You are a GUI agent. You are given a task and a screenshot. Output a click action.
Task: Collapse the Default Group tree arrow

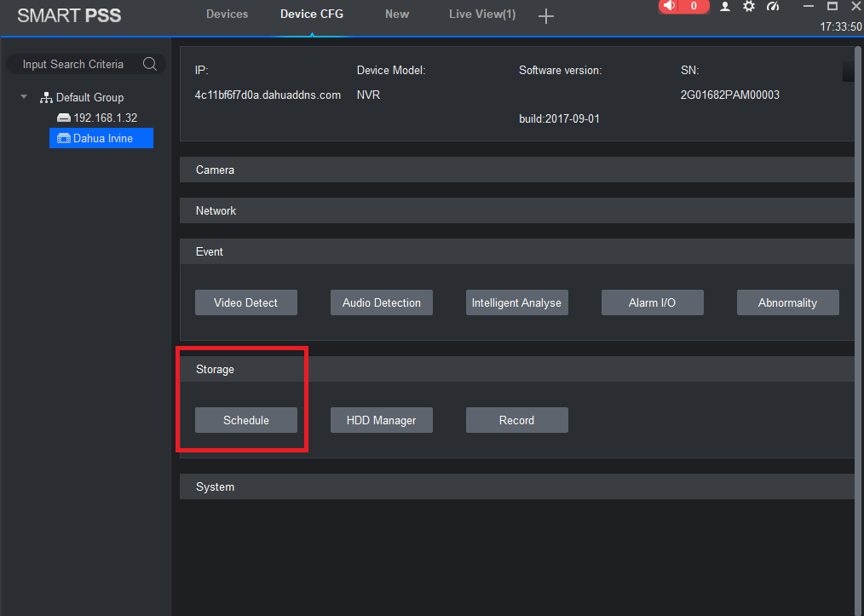click(x=24, y=97)
